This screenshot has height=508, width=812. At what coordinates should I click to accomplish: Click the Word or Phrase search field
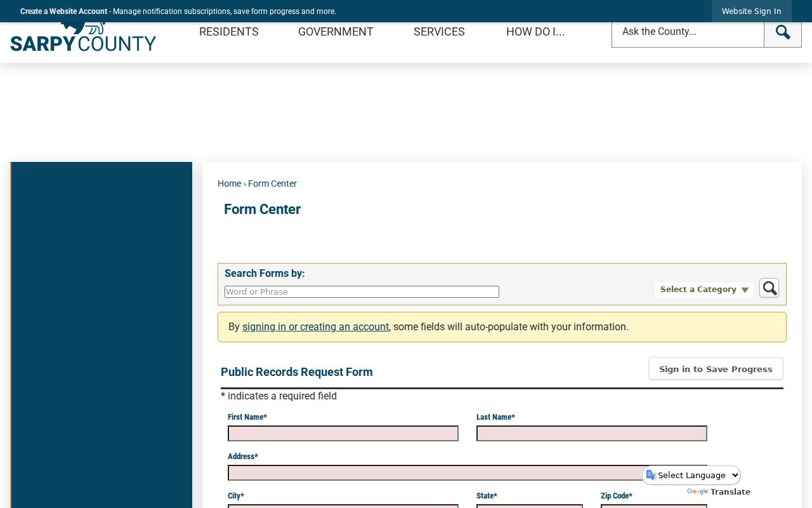tap(362, 292)
